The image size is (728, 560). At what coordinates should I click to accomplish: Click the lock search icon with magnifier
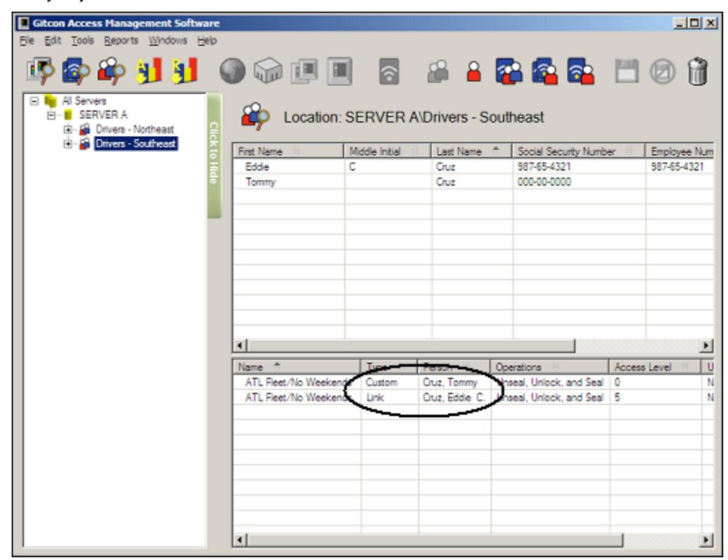(x=40, y=71)
